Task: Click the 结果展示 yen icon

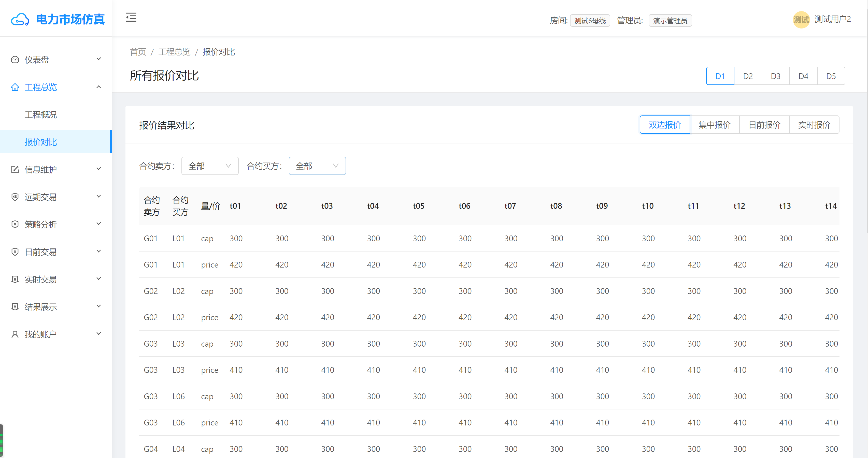Action: pos(15,307)
